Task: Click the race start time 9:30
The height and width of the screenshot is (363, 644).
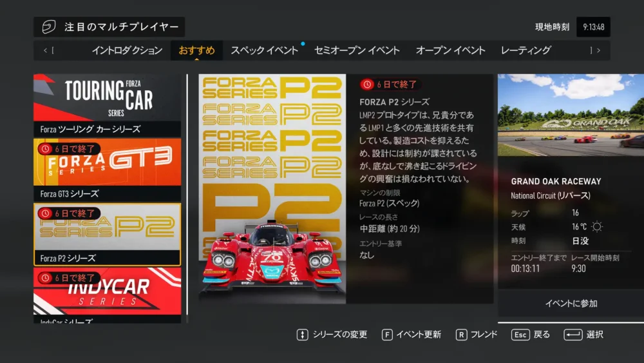Action: pyautogui.click(x=578, y=268)
